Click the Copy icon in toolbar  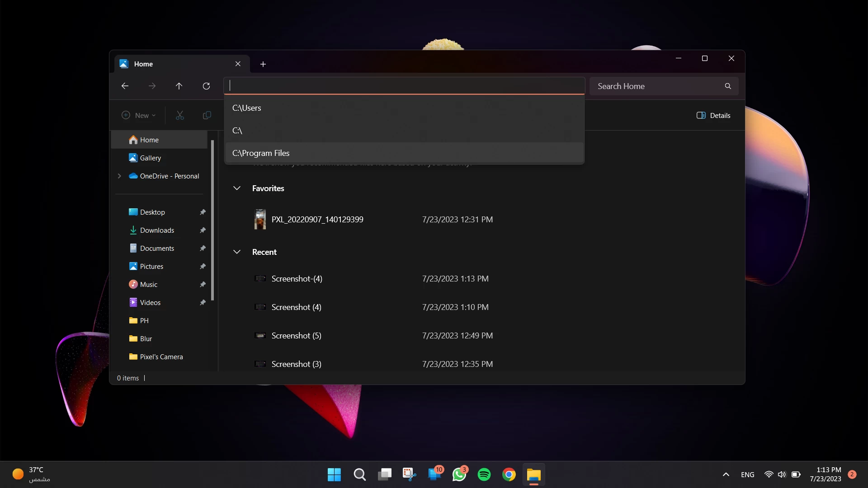207,115
